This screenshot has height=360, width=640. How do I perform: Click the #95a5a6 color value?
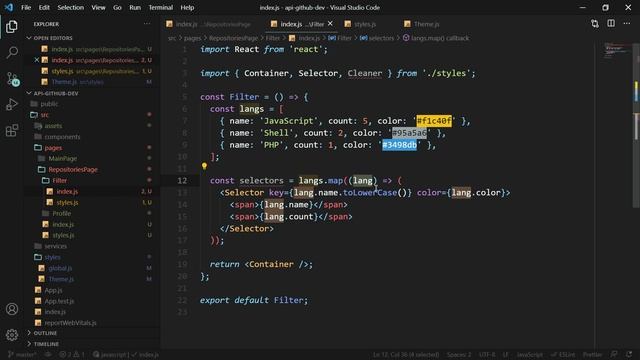(x=409, y=133)
